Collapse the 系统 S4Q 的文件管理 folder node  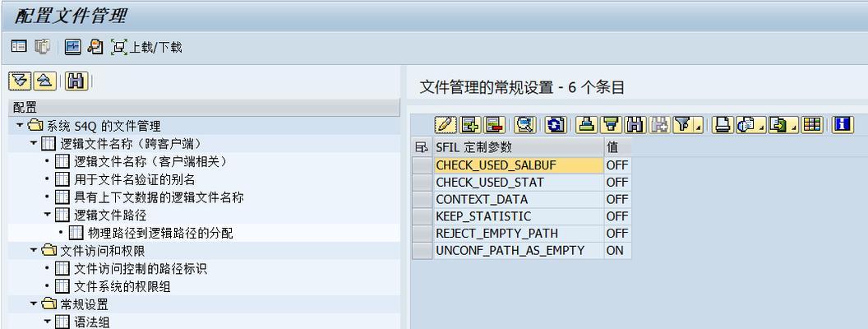point(20,125)
